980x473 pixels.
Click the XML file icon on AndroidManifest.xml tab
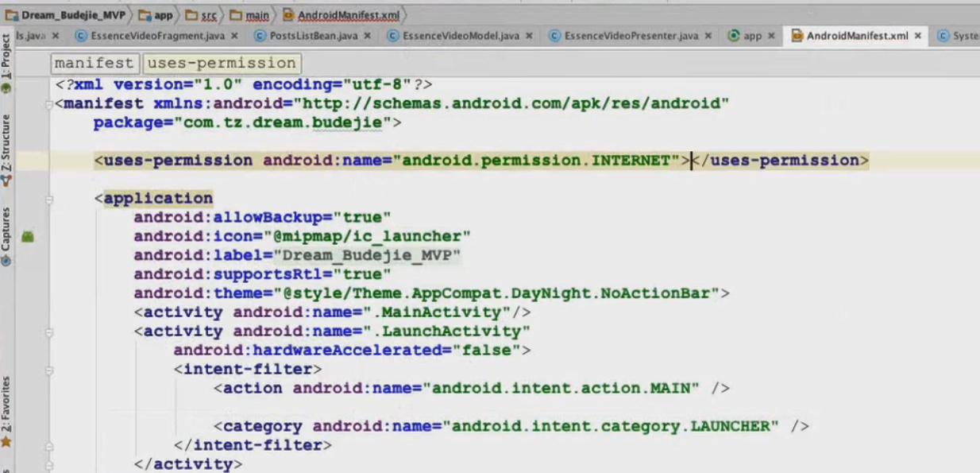tap(797, 36)
